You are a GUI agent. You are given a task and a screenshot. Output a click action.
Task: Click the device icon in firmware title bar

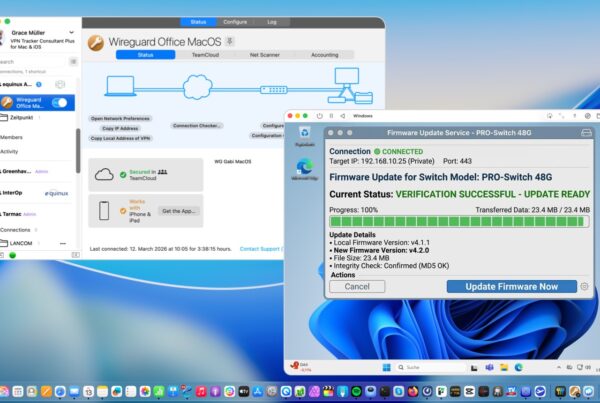586,133
